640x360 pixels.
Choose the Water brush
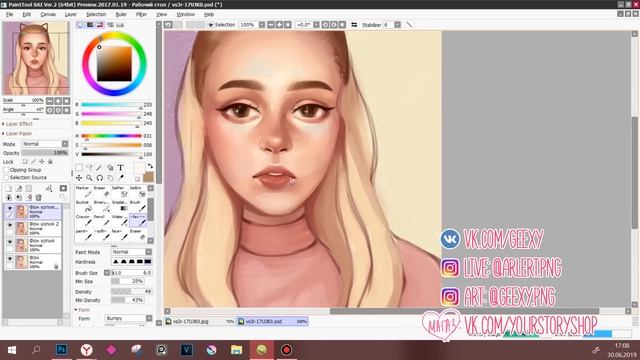(x=120, y=220)
